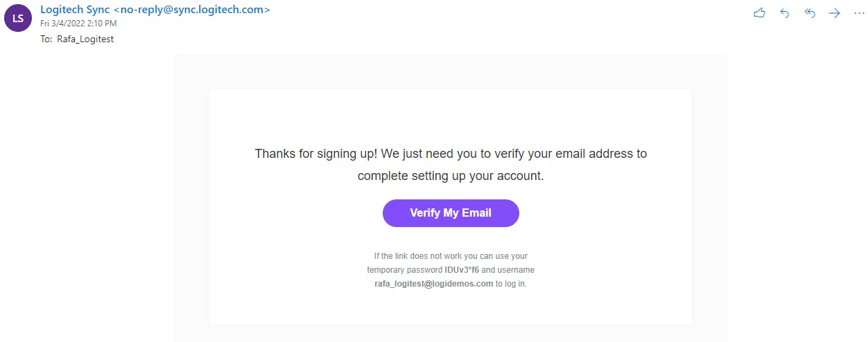This screenshot has width=868, height=342.
Task: Click the rafa_logitest@logidemos.com username
Action: click(433, 284)
